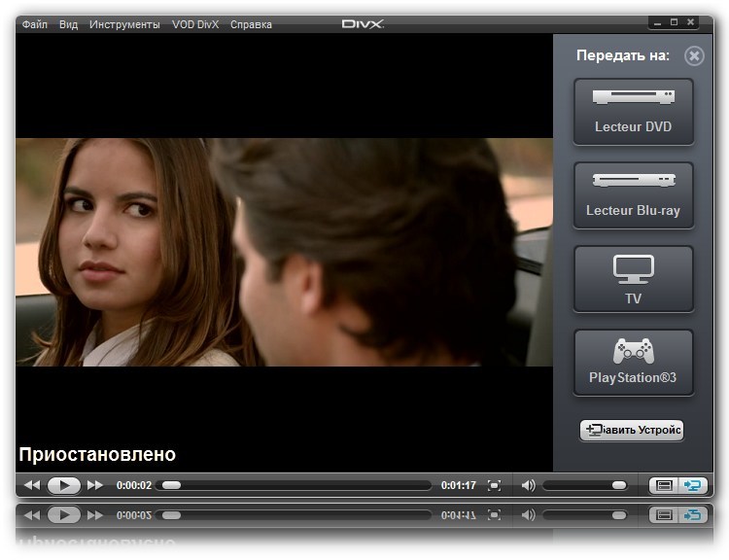Open the VOD DivX menu
The height and width of the screenshot is (560, 729).
coord(194,24)
